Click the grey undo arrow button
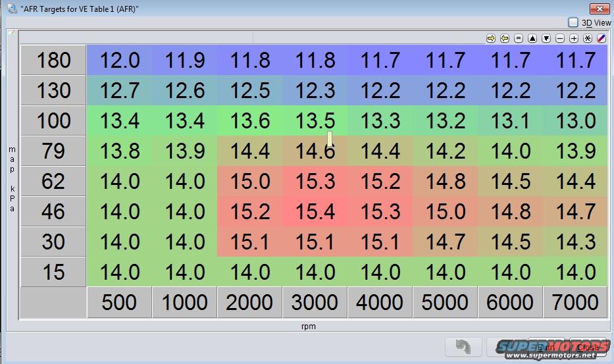Image resolution: width=614 pixels, height=364 pixels. coord(463,347)
